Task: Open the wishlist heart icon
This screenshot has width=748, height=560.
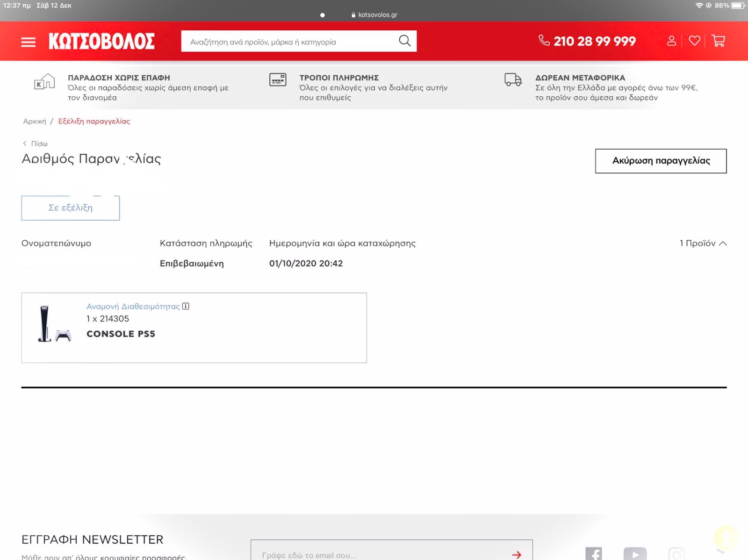Action: click(694, 41)
